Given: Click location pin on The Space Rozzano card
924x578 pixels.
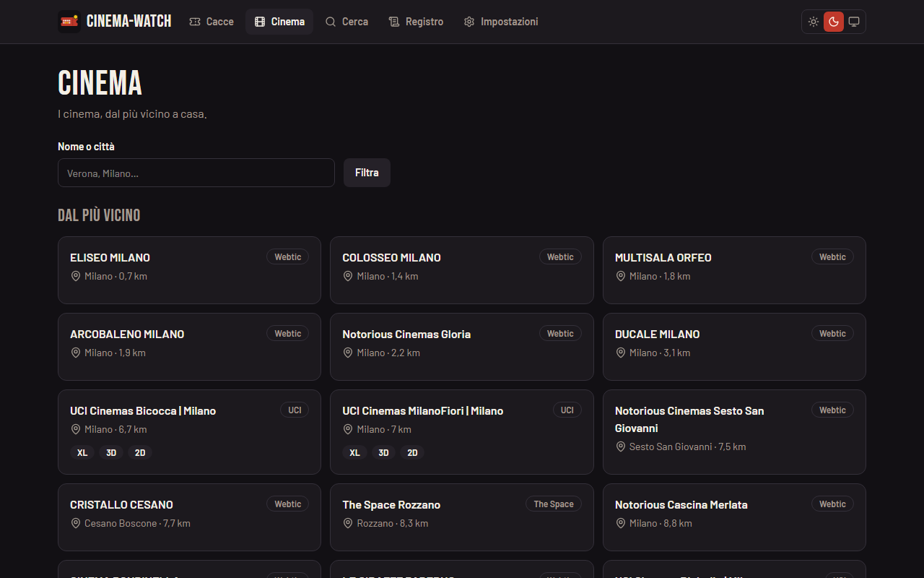Looking at the screenshot, I should click(x=347, y=523).
